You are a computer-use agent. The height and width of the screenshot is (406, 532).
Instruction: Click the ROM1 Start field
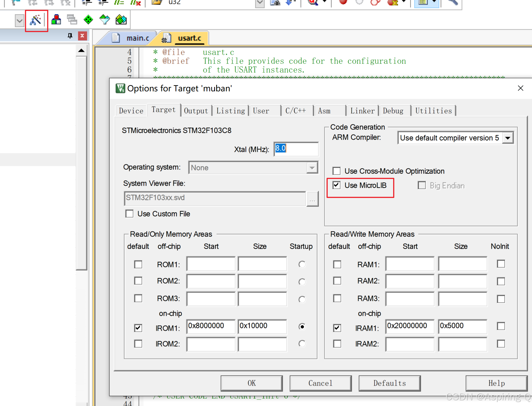[211, 264]
